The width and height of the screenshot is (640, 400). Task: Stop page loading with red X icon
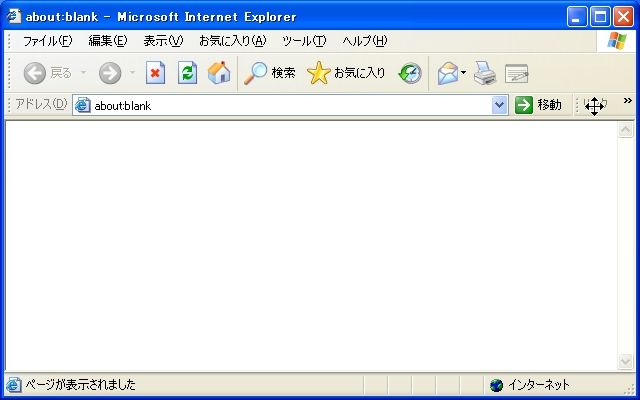(156, 73)
